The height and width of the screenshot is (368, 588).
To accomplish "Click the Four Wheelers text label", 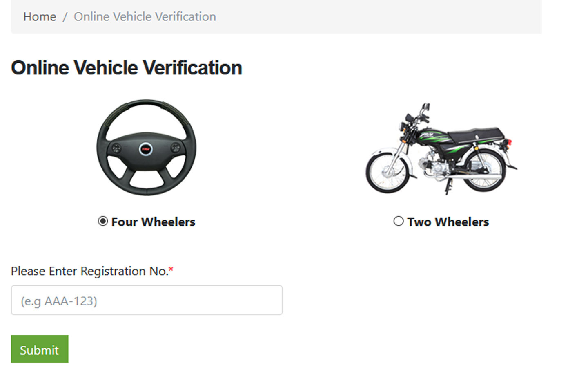I will (x=153, y=222).
